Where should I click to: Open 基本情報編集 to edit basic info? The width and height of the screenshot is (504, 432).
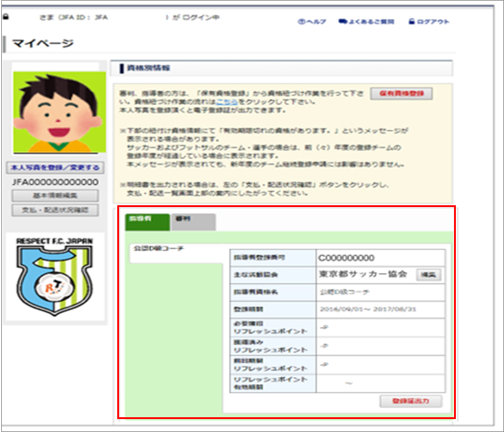(55, 196)
